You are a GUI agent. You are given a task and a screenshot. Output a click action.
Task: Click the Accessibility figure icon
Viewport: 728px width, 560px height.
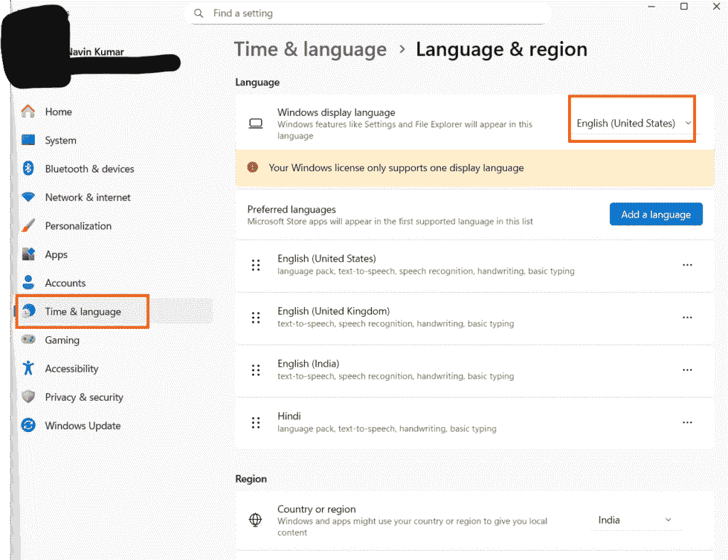point(28,368)
